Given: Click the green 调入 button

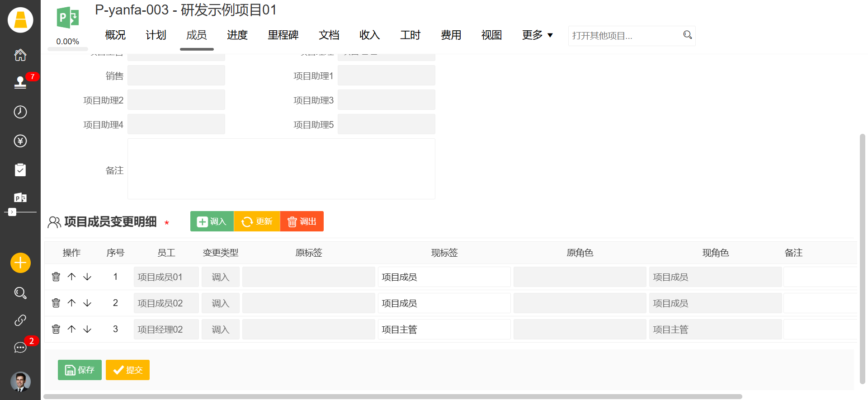Looking at the screenshot, I should point(212,221).
